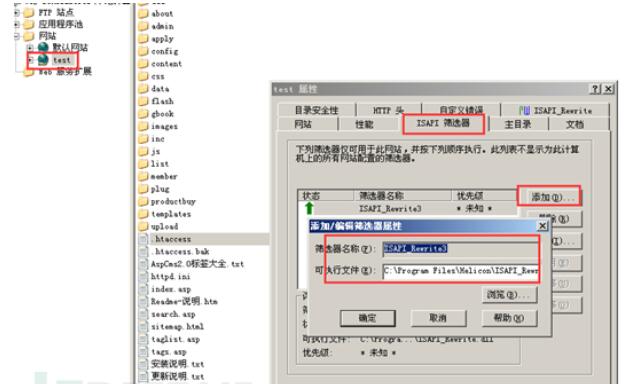Select the tags.asp file
The width and height of the screenshot is (628, 384).
pyautogui.click(x=169, y=352)
